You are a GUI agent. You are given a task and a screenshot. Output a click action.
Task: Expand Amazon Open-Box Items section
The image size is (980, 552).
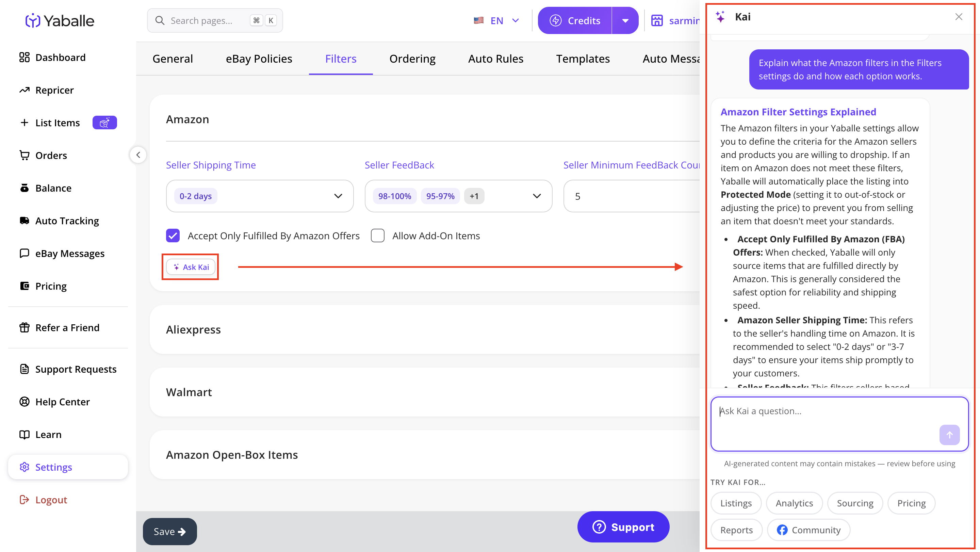[425, 455]
